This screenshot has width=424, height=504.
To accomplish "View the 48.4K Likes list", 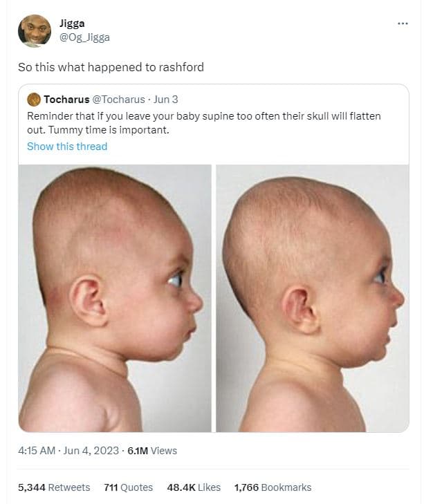I will pyautogui.click(x=194, y=487).
